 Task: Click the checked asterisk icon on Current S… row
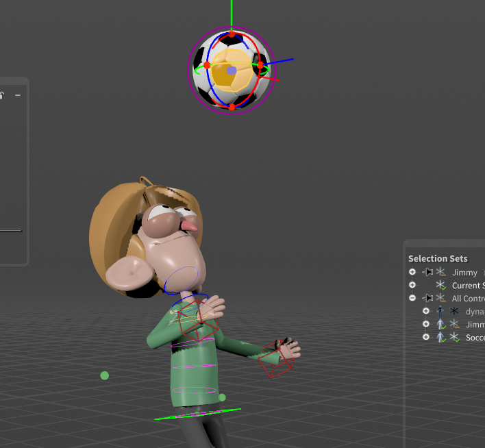(440, 285)
